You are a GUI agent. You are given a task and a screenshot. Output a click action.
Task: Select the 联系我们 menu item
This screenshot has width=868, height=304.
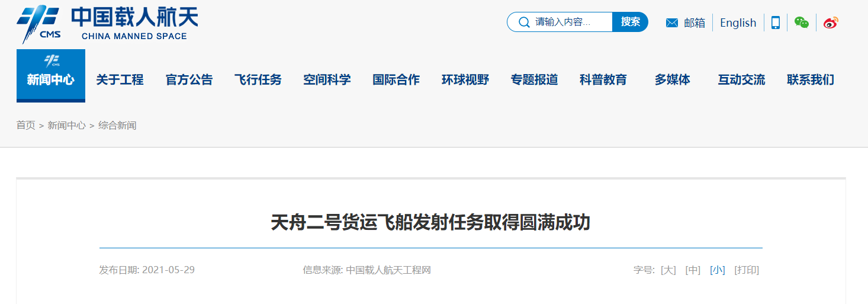click(x=811, y=79)
